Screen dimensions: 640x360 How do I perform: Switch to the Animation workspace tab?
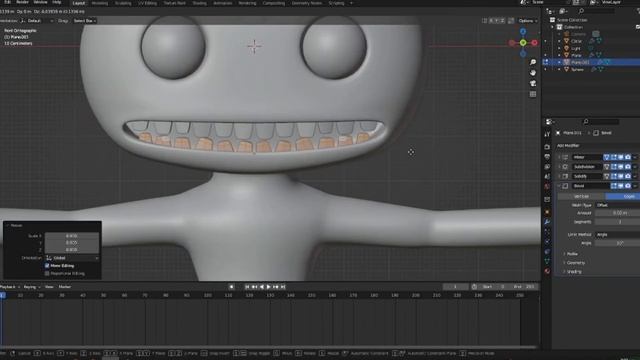click(223, 3)
